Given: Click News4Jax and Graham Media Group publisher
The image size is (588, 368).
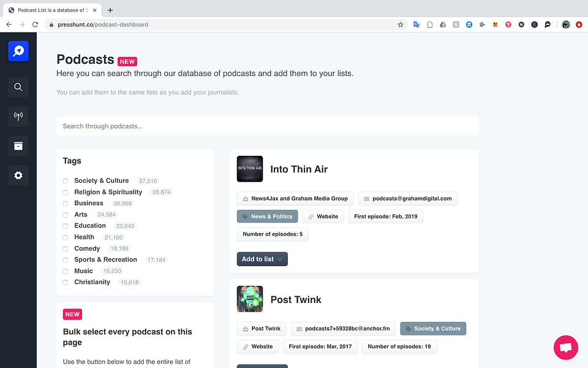Looking at the screenshot, I should coord(295,199).
